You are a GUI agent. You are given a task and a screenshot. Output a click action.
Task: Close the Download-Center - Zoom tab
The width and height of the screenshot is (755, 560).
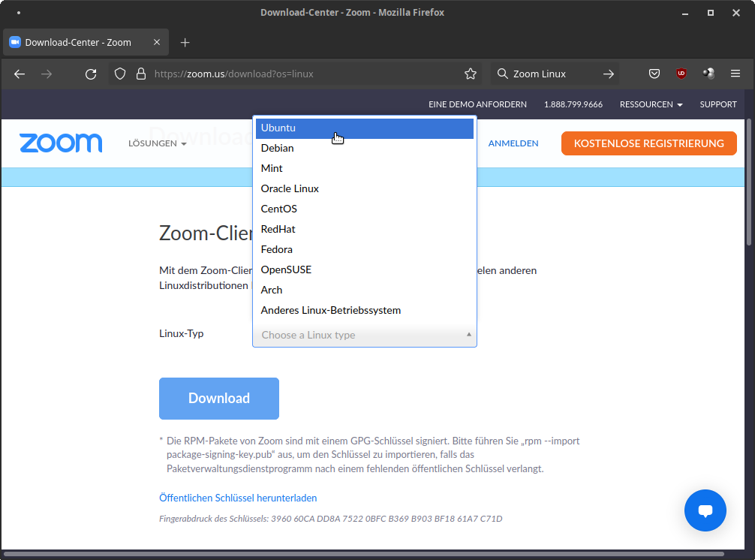click(157, 42)
